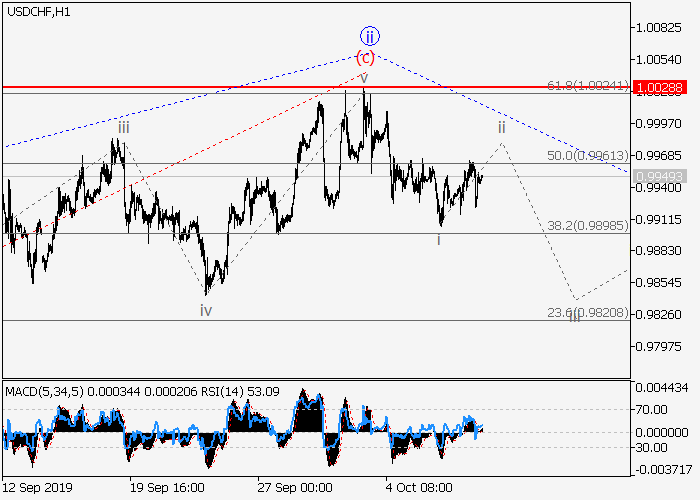Viewport: 700px width, 500px height.
Task: Select the wave iv label at the low
Action: pyautogui.click(x=205, y=311)
